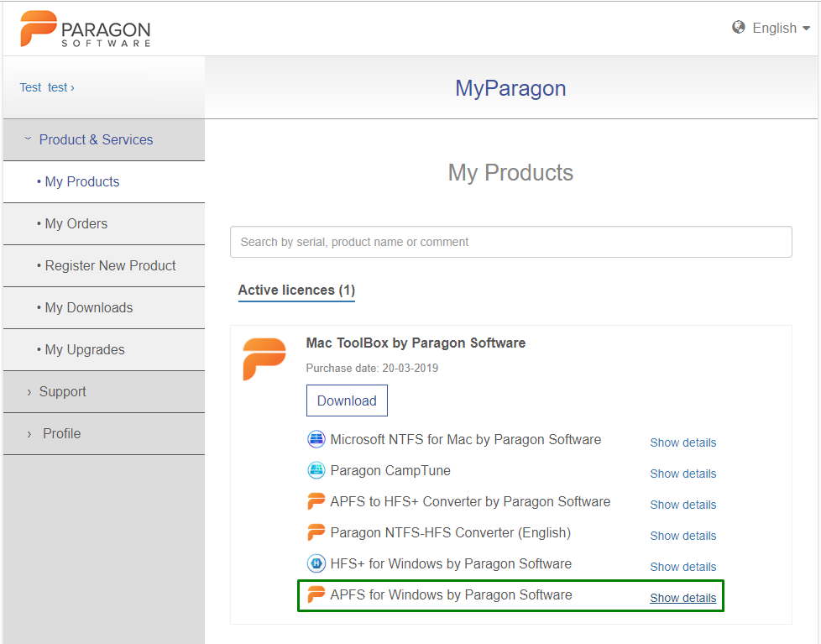The height and width of the screenshot is (644, 821).
Task: Click the Paragon CampTune icon
Action: point(316,470)
